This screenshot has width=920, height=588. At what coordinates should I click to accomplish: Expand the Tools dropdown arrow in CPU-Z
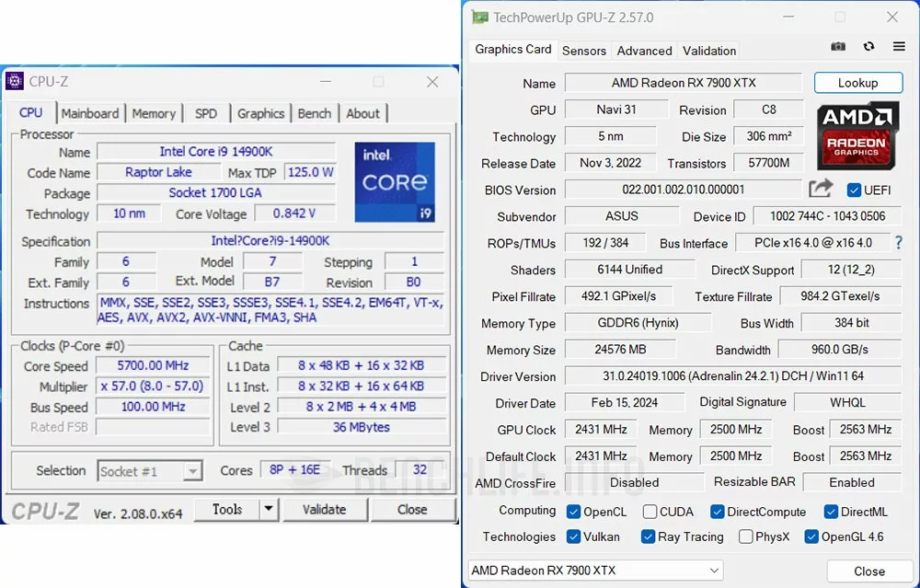click(x=268, y=509)
